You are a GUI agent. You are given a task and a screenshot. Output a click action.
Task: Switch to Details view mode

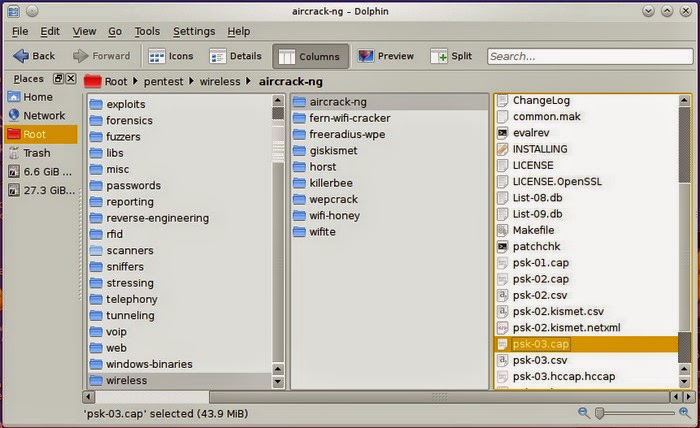[235, 56]
